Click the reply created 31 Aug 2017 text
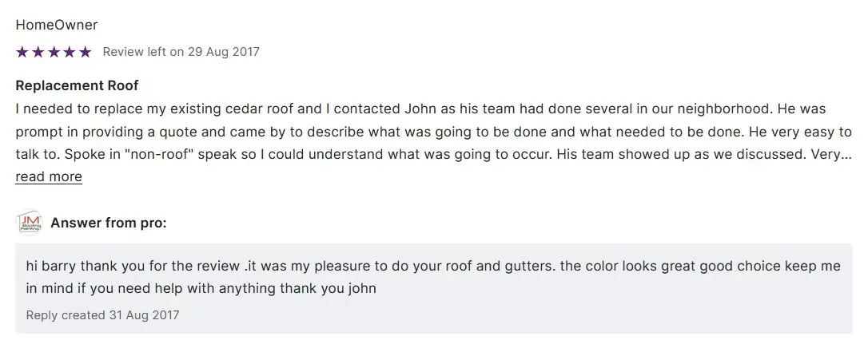 click(102, 315)
